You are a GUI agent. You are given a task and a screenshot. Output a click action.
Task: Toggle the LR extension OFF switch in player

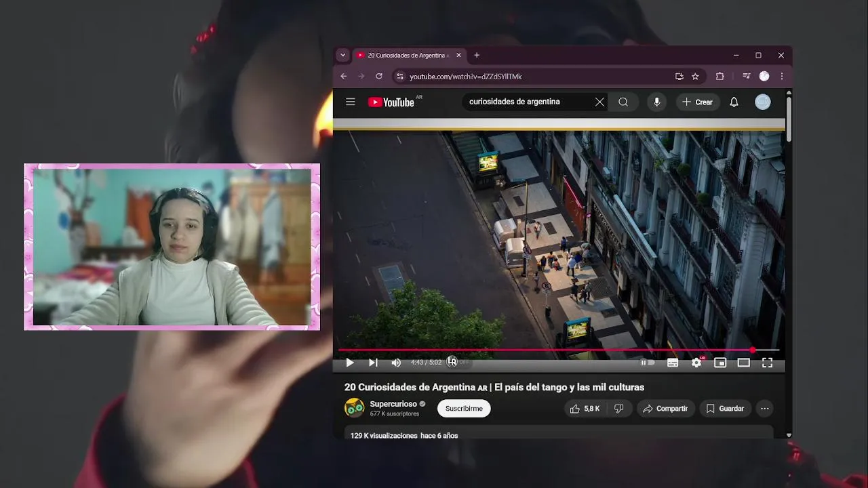tap(458, 362)
